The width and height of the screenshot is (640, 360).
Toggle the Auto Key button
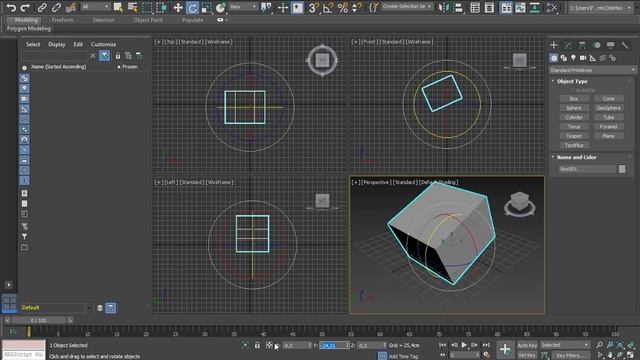(x=527, y=345)
